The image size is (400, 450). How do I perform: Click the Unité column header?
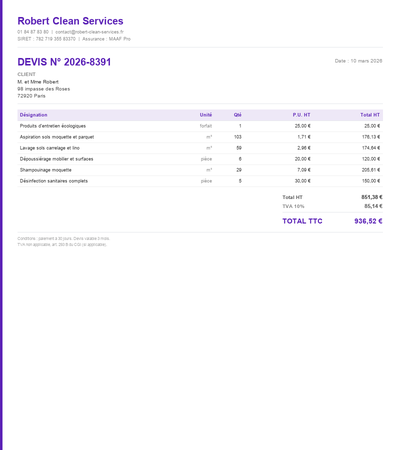[x=206, y=115]
